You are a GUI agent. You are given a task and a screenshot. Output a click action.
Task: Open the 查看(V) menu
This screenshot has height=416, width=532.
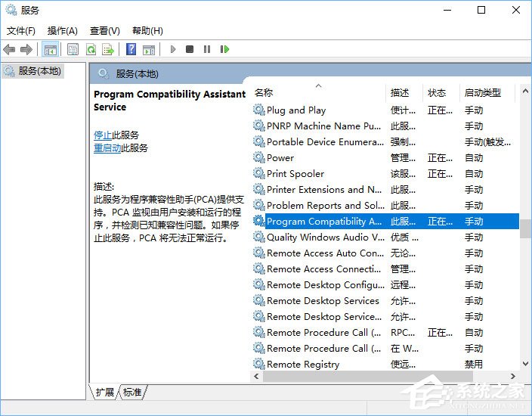point(105,31)
